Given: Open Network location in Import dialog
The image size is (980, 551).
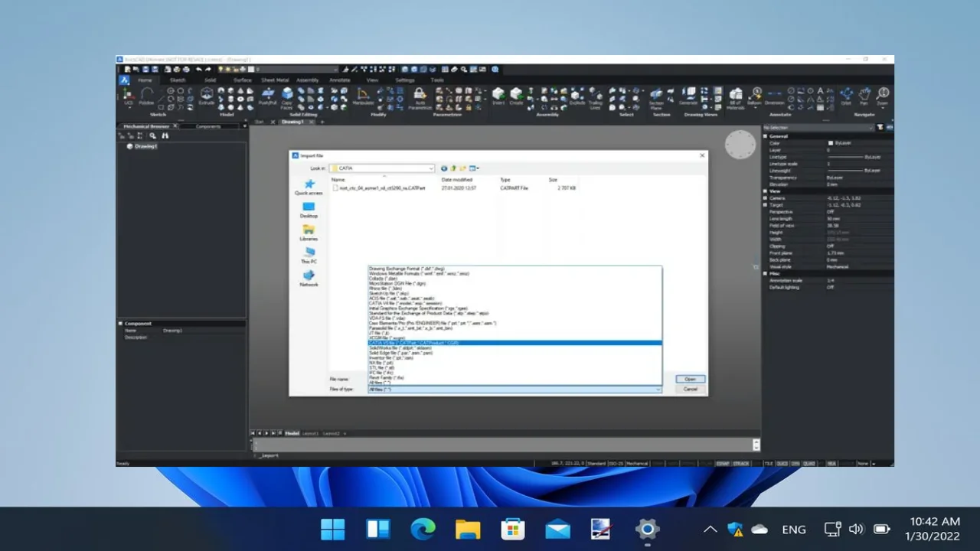Looking at the screenshot, I should 309,279.
